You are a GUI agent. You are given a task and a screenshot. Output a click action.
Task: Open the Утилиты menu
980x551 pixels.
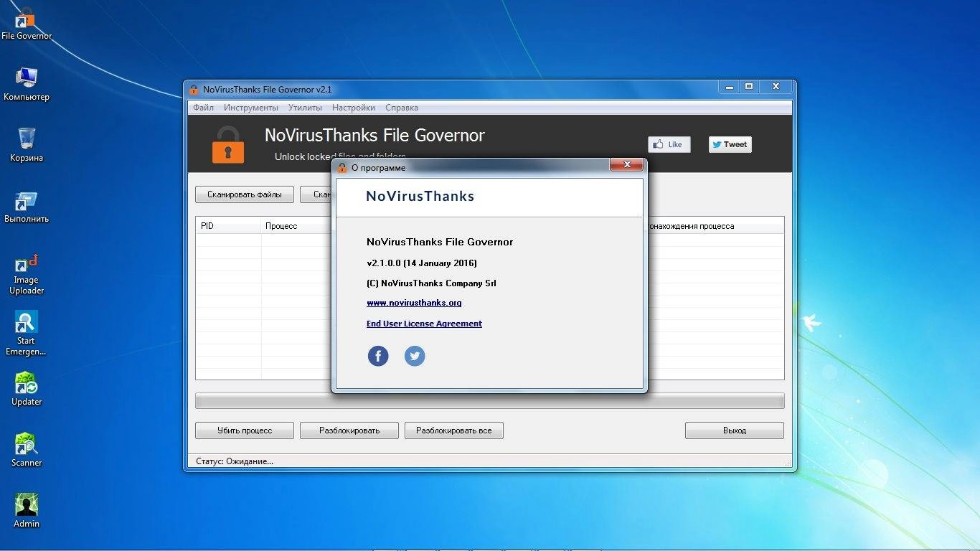tap(305, 108)
